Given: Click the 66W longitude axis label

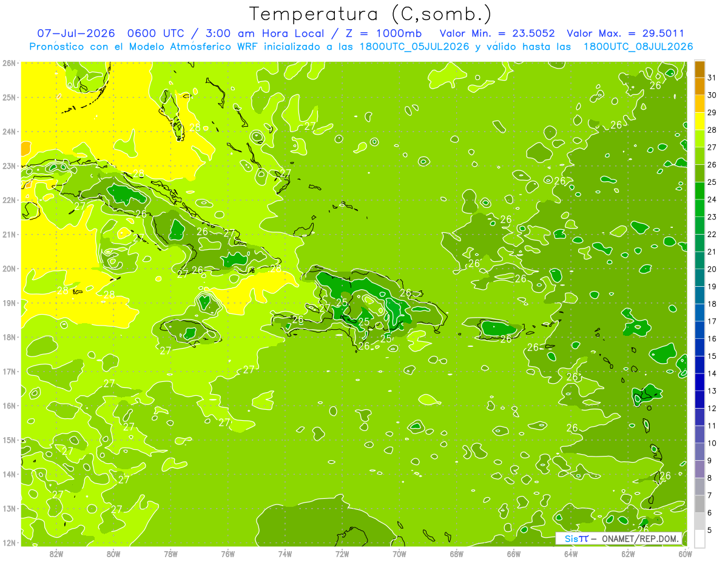Looking at the screenshot, I should (513, 553).
